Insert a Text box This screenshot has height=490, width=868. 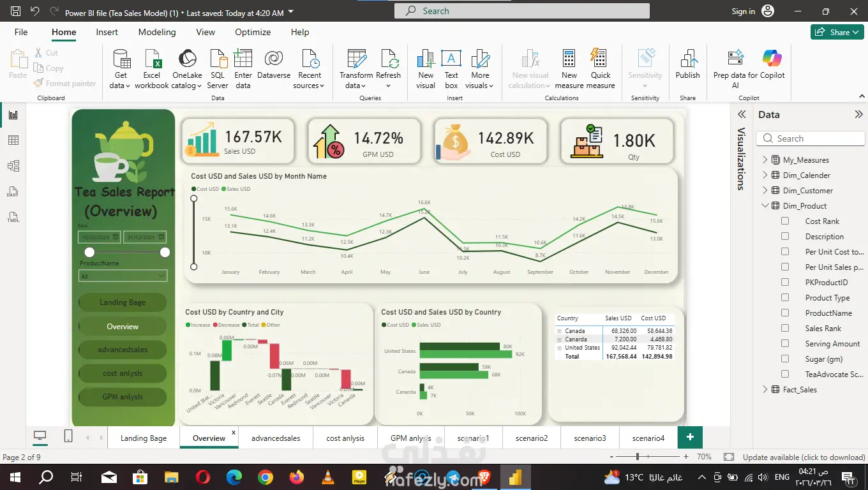[451, 69]
